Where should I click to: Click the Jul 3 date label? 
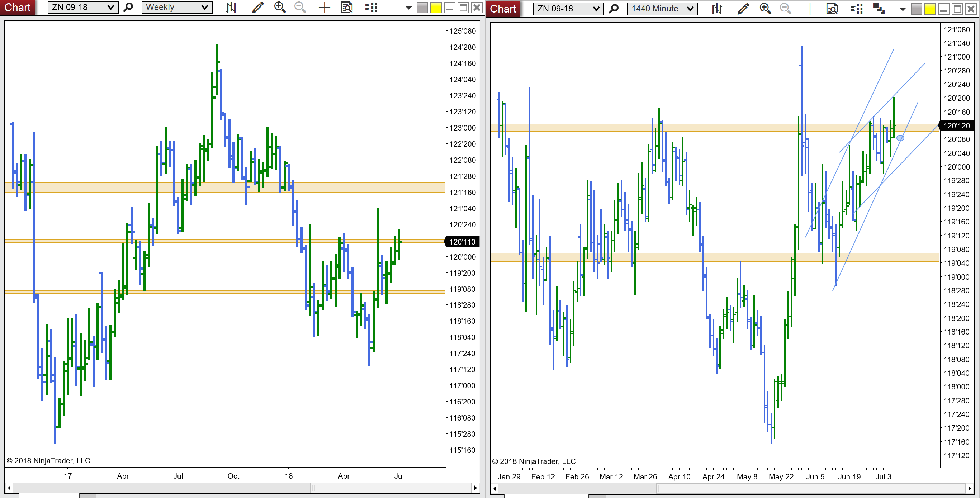pos(884,477)
